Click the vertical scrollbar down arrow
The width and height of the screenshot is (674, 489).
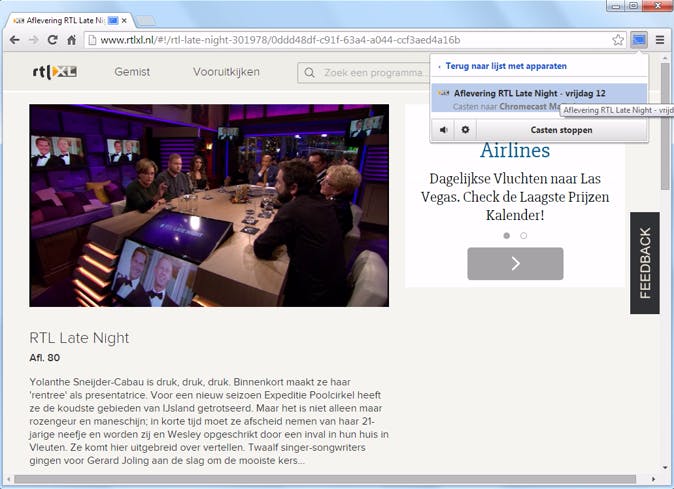[x=665, y=468]
